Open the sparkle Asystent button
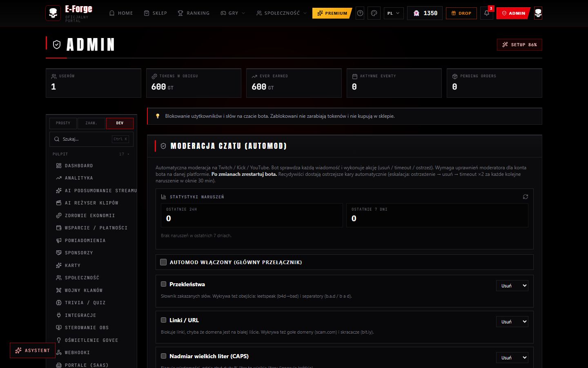 pos(33,350)
